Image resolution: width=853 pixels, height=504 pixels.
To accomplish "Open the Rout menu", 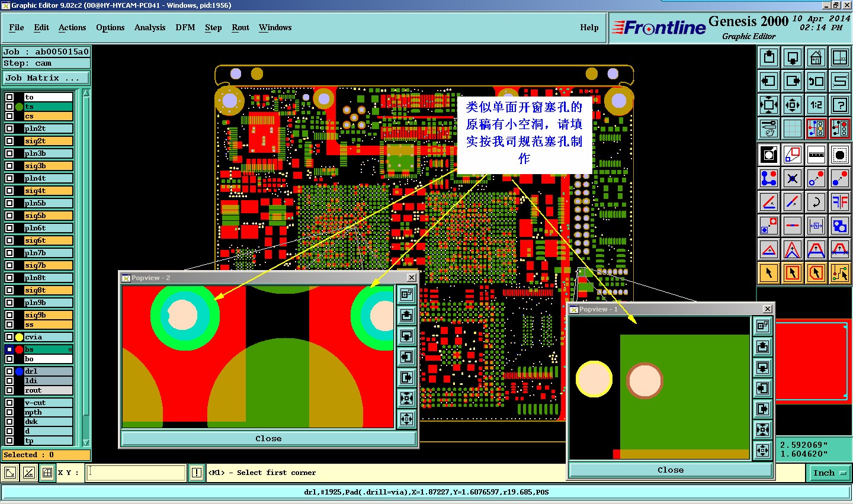I will [240, 28].
